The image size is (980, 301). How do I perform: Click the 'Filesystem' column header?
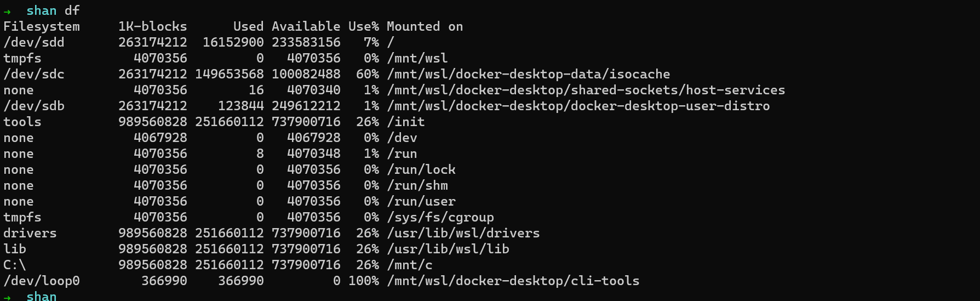pos(42,26)
